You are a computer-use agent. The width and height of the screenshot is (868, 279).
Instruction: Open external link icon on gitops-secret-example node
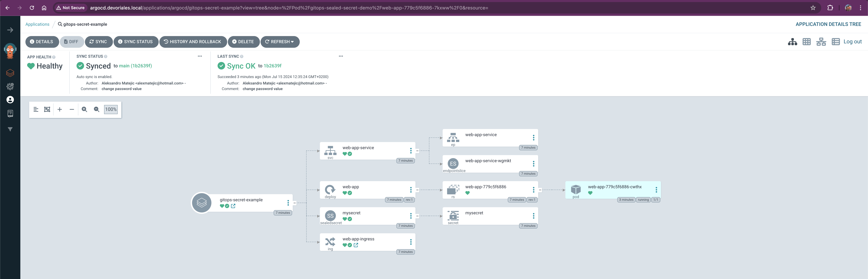tap(233, 206)
